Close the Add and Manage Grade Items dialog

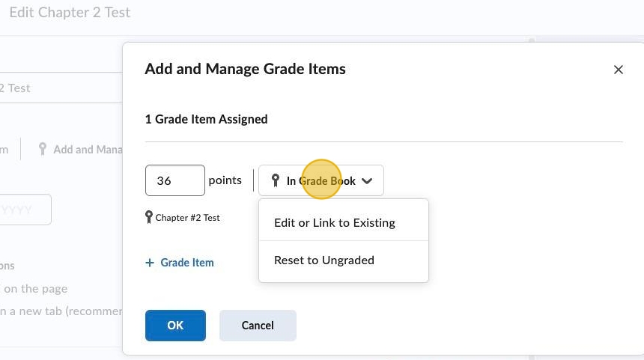tap(619, 70)
